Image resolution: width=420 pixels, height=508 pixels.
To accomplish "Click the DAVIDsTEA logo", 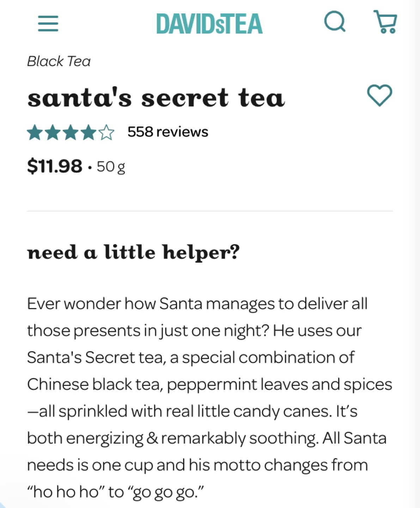I will [x=209, y=24].
